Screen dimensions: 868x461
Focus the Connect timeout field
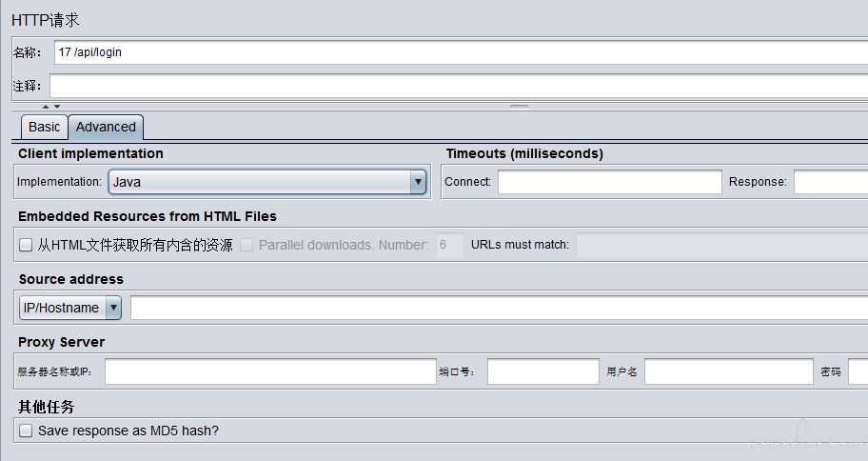point(609,182)
